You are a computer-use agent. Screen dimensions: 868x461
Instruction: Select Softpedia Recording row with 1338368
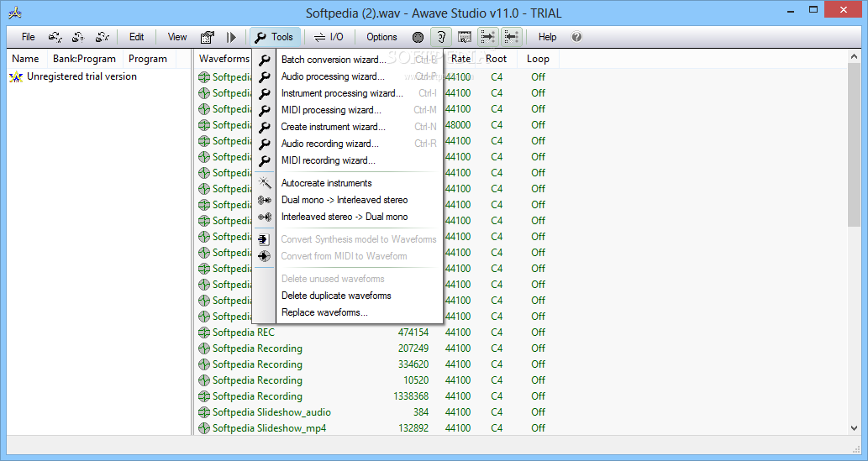click(257, 396)
